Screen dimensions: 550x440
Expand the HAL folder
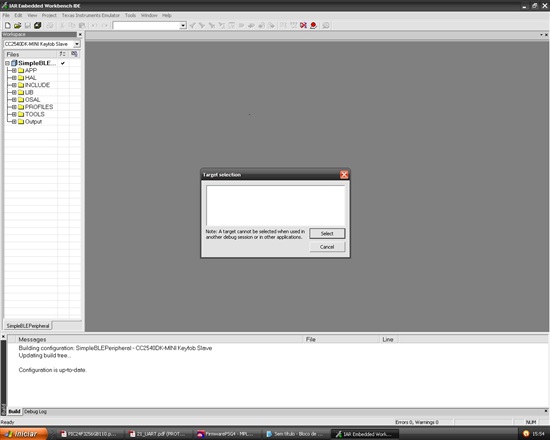click(14, 78)
